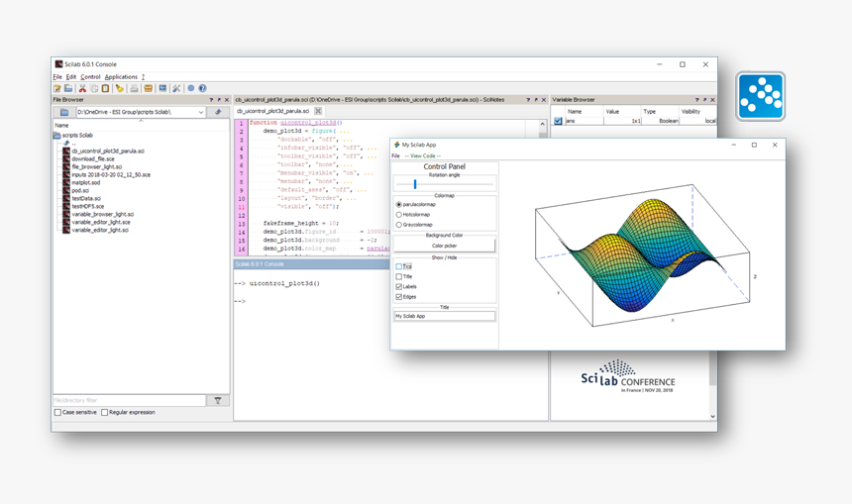Undock the File Browser panel
The width and height of the screenshot is (852, 504).
219,100
